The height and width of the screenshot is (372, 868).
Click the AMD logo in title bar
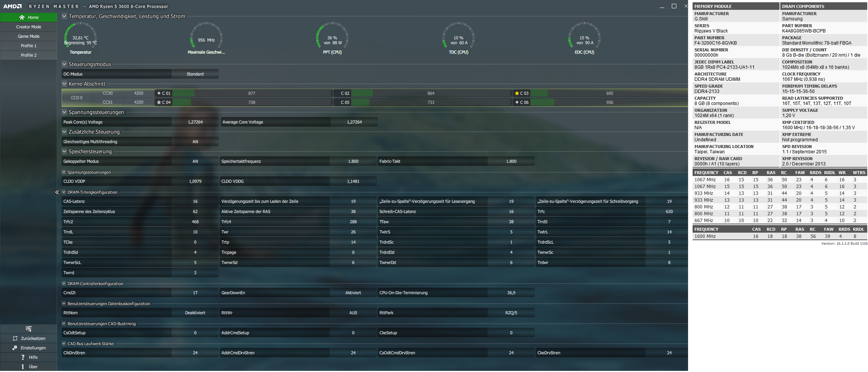click(x=12, y=6)
